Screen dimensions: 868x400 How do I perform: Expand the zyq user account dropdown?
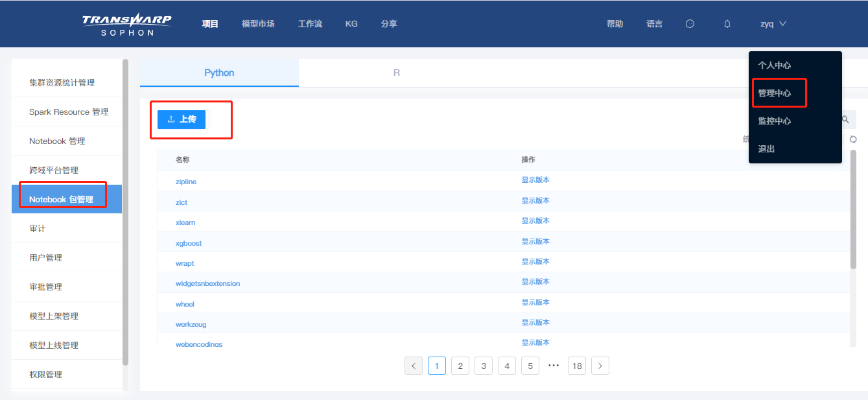pos(772,23)
